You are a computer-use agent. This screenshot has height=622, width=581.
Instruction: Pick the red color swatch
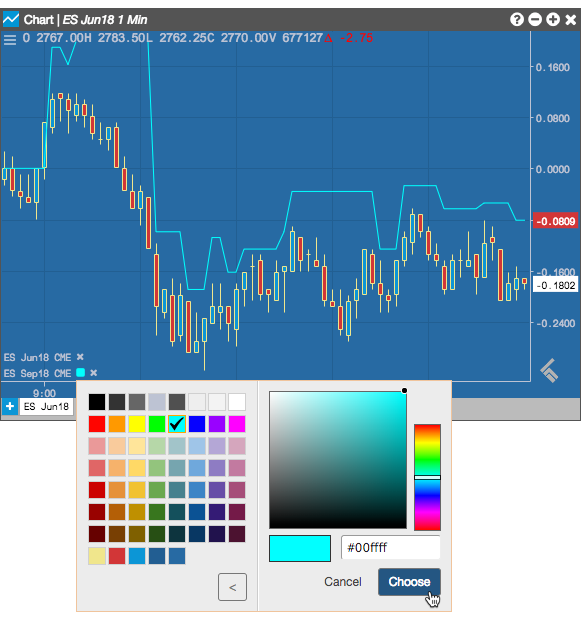tap(97, 424)
